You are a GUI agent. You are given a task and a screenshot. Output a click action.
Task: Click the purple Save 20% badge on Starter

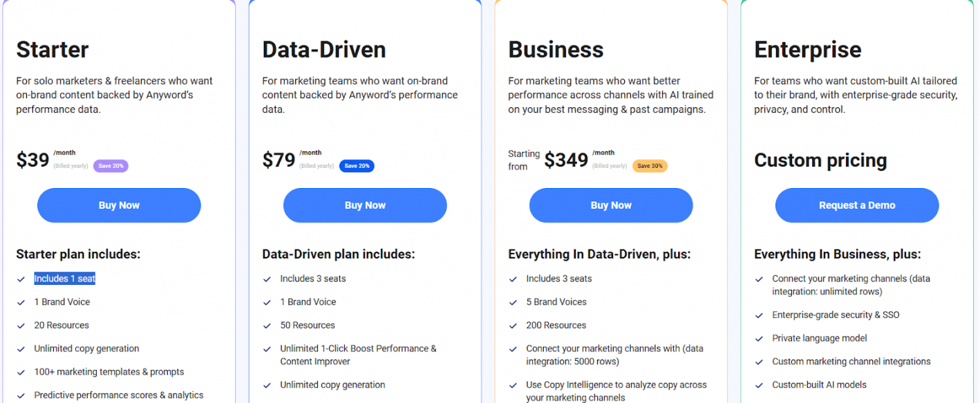(x=111, y=166)
